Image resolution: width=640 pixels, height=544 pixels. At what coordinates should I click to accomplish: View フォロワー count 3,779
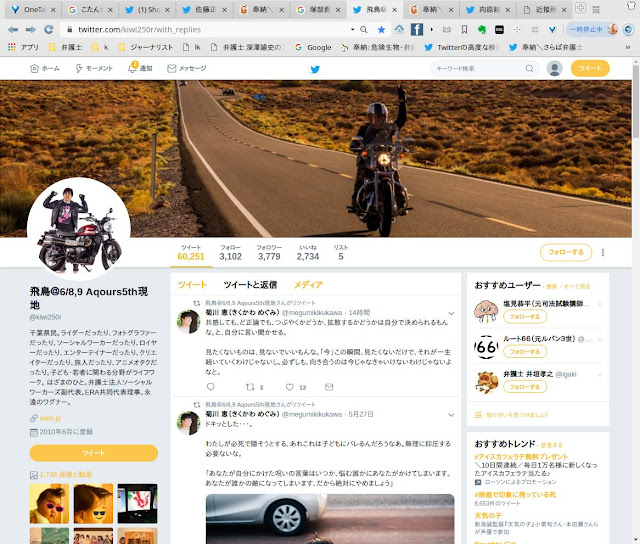[x=269, y=253]
